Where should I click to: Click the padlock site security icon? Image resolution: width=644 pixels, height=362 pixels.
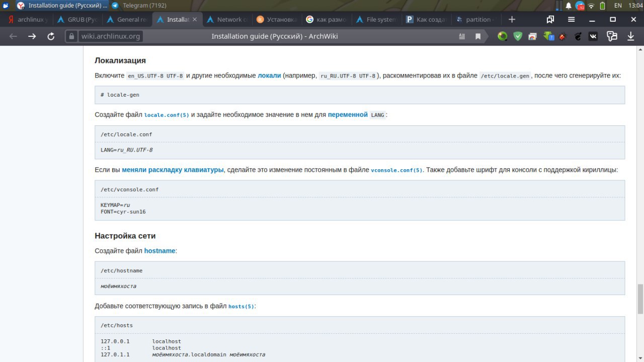[x=72, y=36]
